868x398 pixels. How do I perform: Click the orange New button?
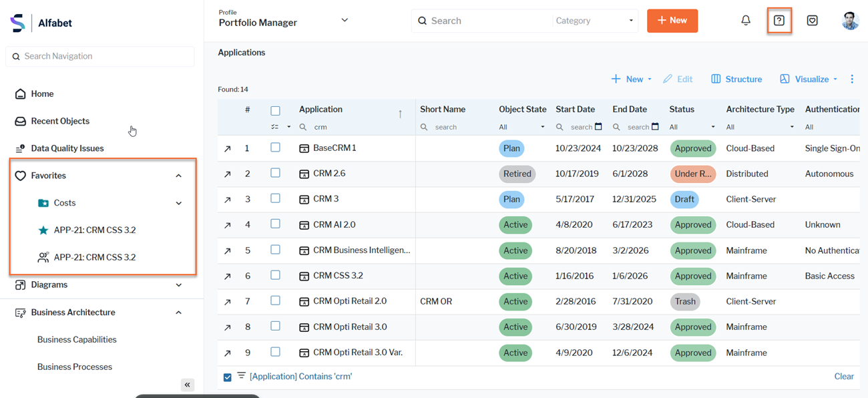(672, 21)
